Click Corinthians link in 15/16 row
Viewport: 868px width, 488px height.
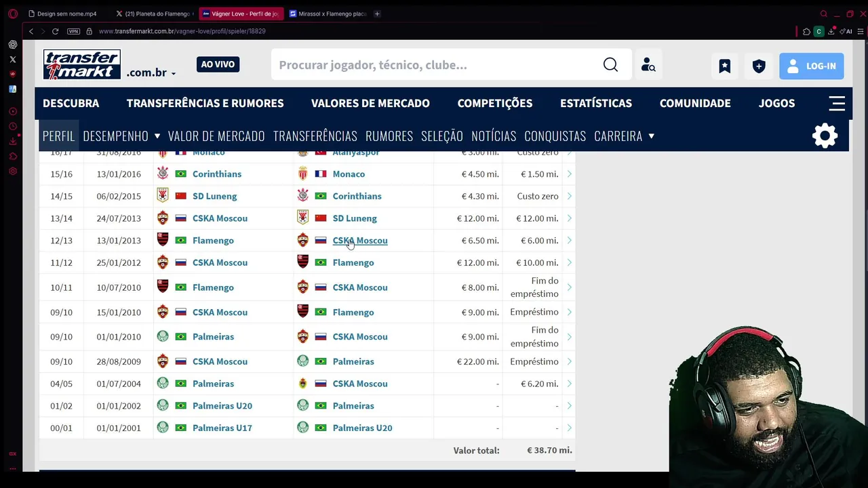click(217, 174)
